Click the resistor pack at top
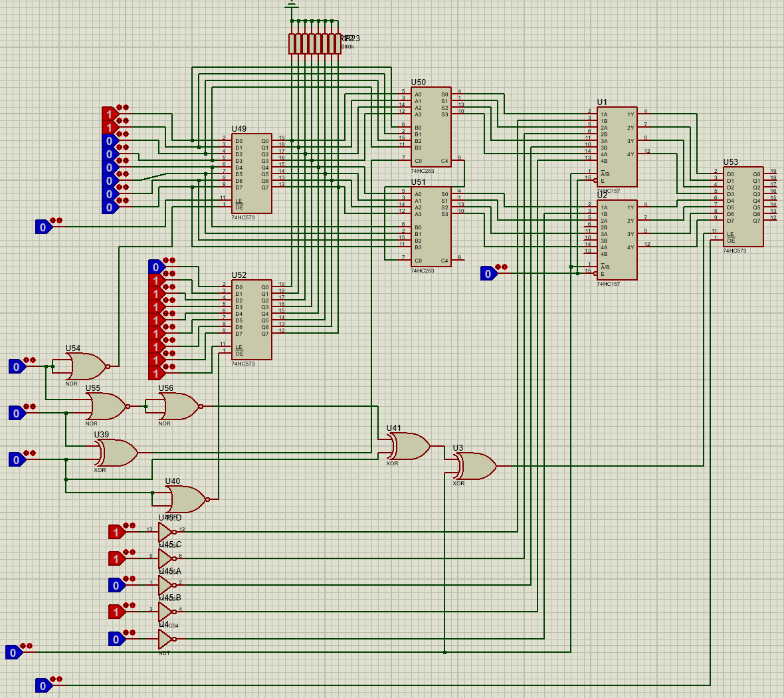The height and width of the screenshot is (698, 784). [x=314, y=44]
